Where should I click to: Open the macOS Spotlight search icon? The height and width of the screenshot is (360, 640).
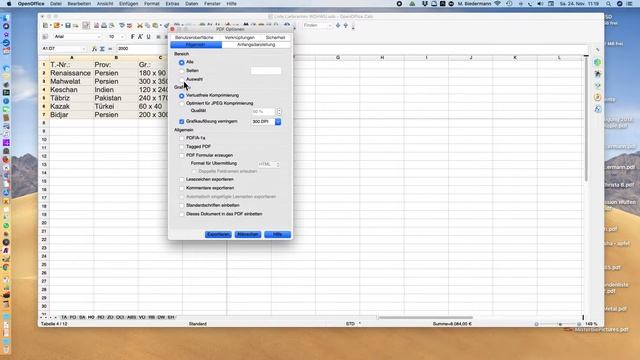(x=609, y=4)
